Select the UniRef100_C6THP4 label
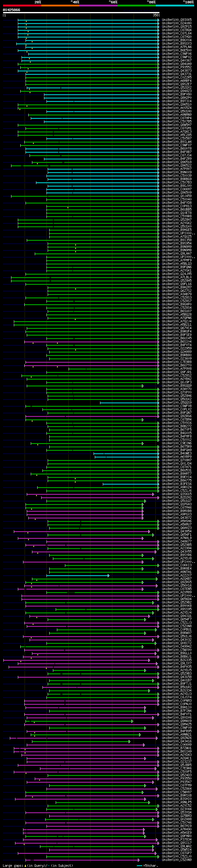Image resolution: width=197 pixels, height=868 pixels. (x=177, y=118)
